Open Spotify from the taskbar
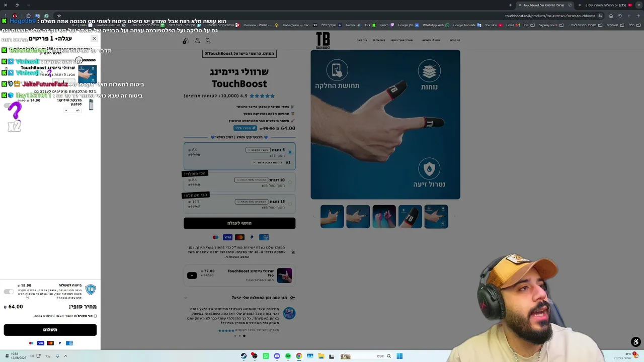 click(x=288, y=356)
